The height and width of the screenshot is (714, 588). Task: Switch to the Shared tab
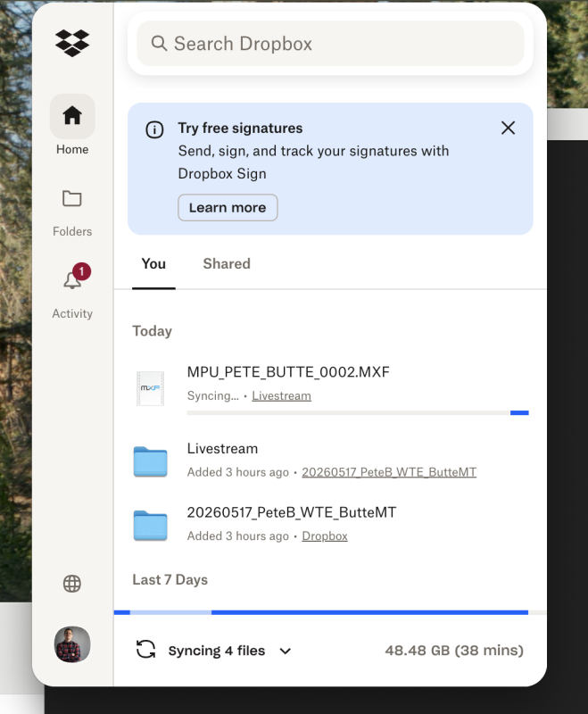(227, 263)
